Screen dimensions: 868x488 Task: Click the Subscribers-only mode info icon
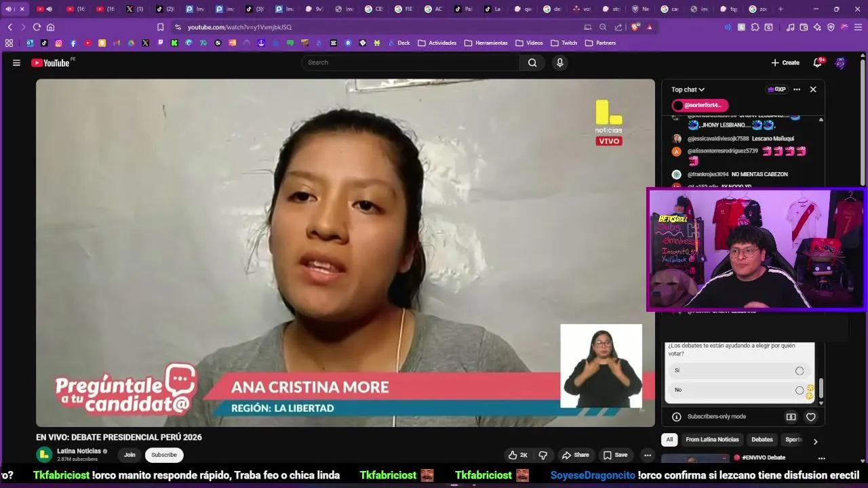tap(676, 417)
